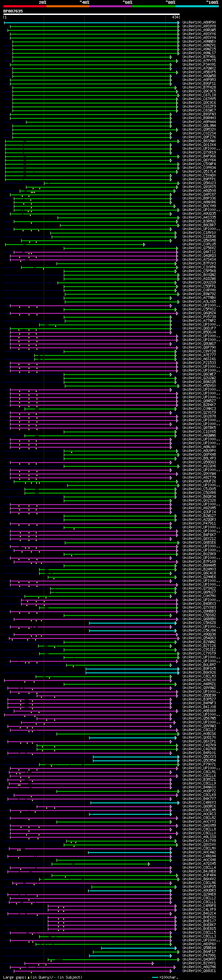Image resolution: width=222 pixels, height=980 pixels.
Task: Select label UniRef100_Q8L9N4
Action: tap(199, 126)
